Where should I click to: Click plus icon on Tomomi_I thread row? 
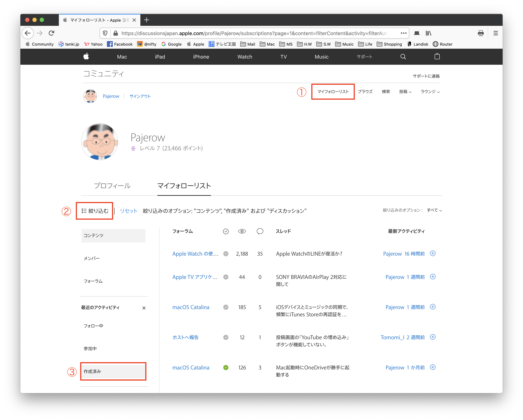[432, 337]
